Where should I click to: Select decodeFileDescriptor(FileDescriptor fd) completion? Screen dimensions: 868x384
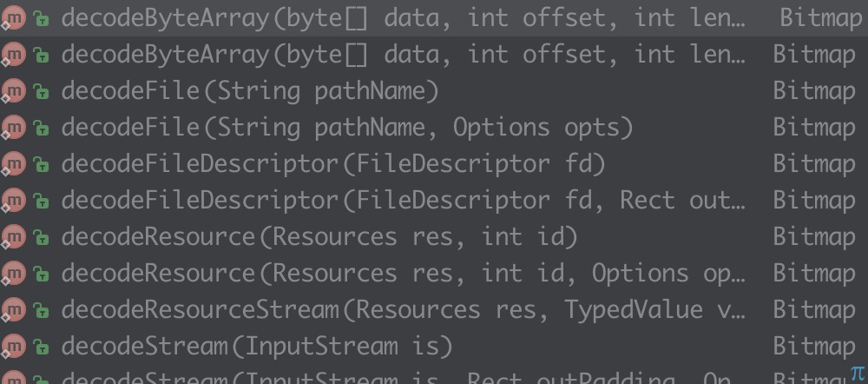pyautogui.click(x=333, y=164)
